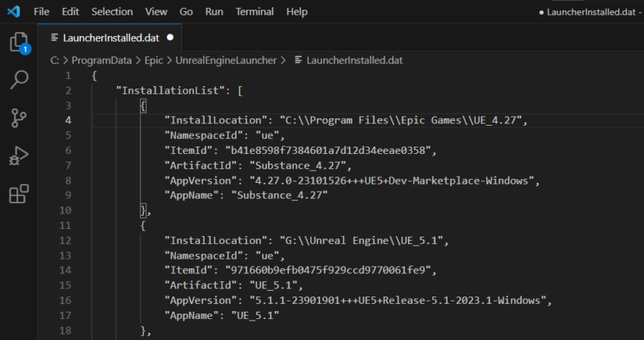644x340 pixels.
Task: Click the unsaved-changes dot on LauncherInstalled.dat tab
Action: [170, 37]
